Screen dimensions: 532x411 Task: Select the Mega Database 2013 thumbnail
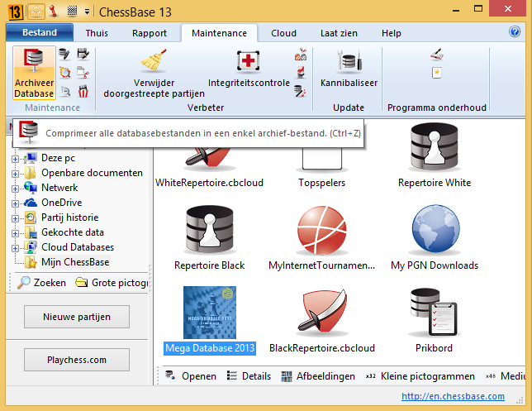click(x=210, y=313)
